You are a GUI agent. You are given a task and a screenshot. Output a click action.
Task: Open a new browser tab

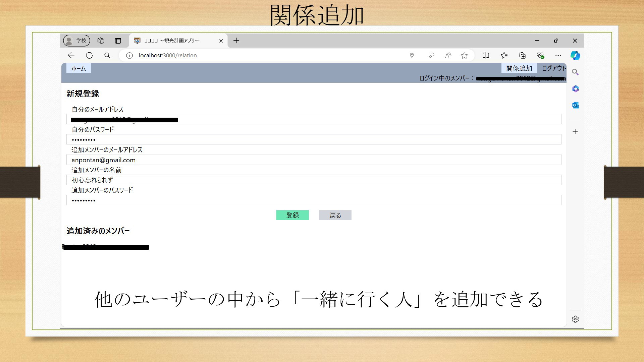point(236,41)
